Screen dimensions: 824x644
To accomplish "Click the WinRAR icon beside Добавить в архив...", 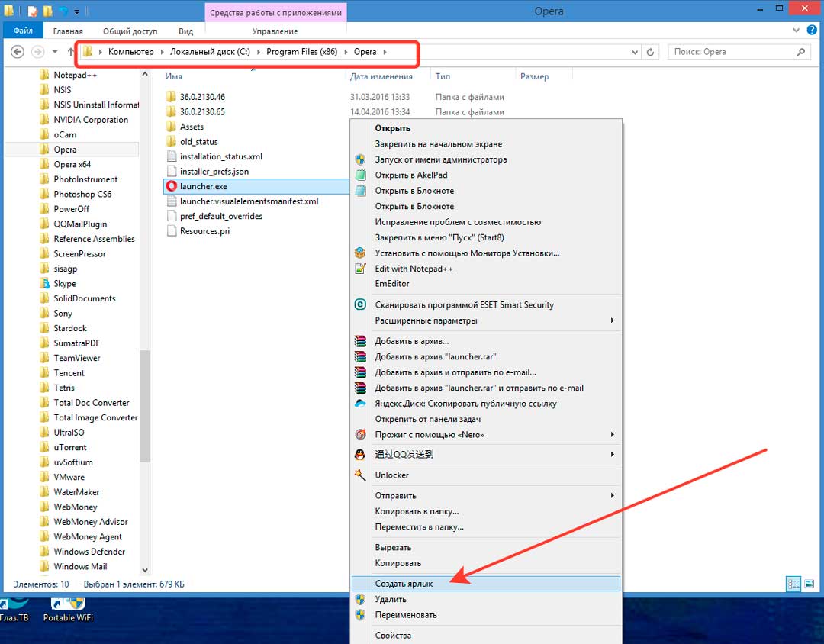I will coord(360,341).
